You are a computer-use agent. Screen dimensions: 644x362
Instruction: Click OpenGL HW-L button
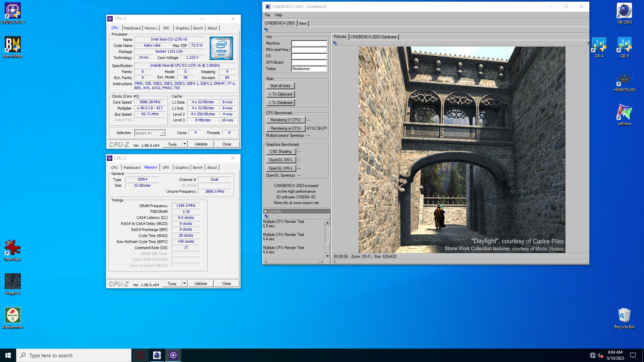pyautogui.click(x=281, y=168)
